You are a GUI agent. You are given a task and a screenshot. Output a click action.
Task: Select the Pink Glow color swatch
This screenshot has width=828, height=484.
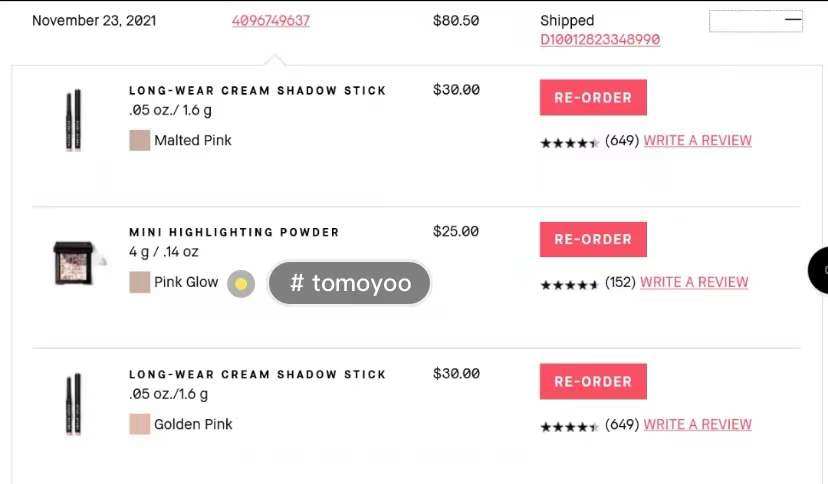(140, 283)
